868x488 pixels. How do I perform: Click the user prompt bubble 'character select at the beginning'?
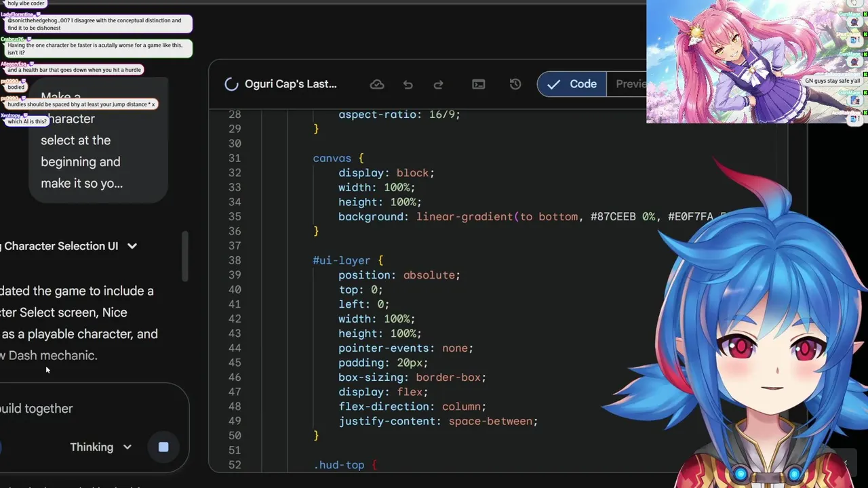(98, 140)
